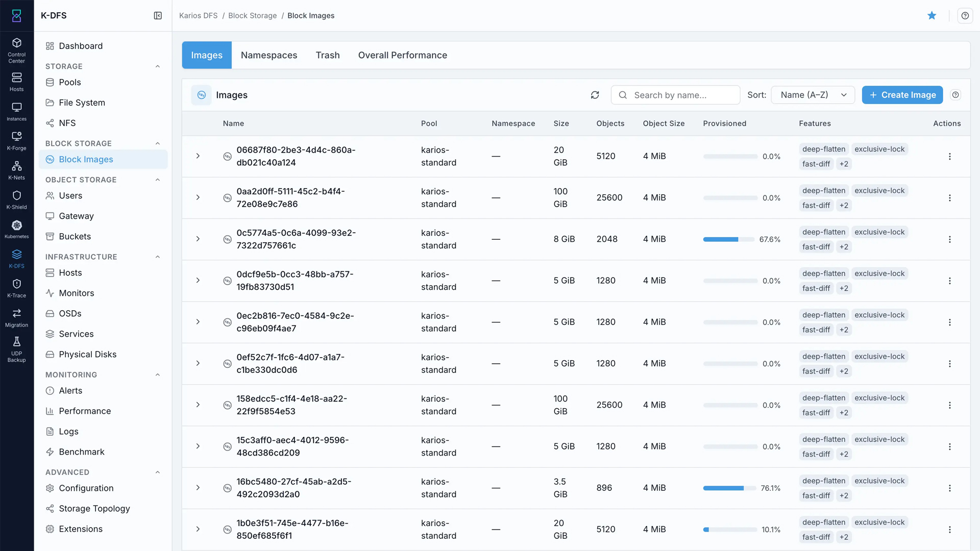The height and width of the screenshot is (551, 980).
Task: Show the +2 features for 1b0e3f51
Action: tap(844, 537)
